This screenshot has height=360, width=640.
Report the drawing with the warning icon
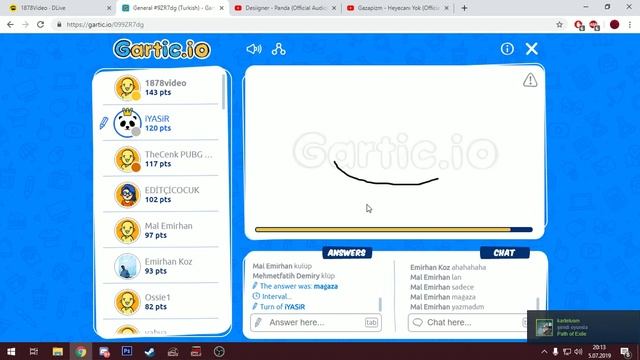tap(530, 80)
